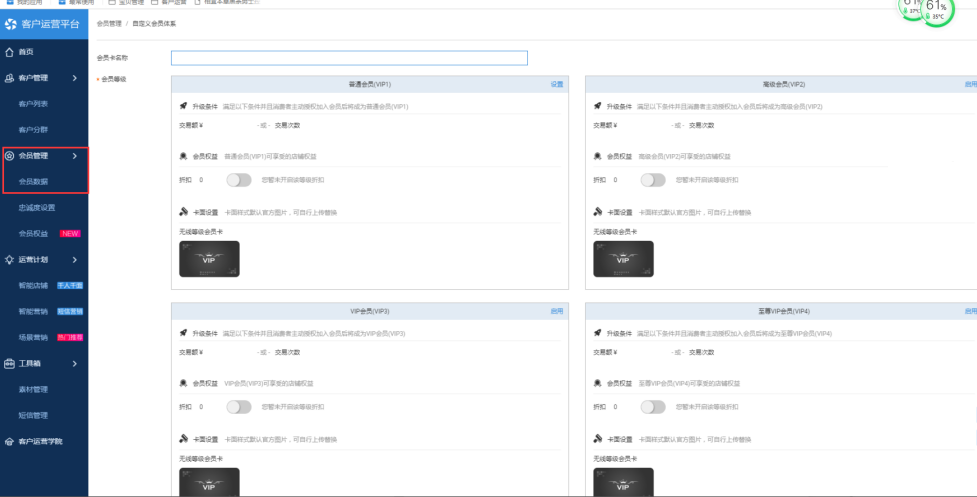
Task: Click the VIP会员(VIP3) card header title
Action: click(x=369, y=311)
